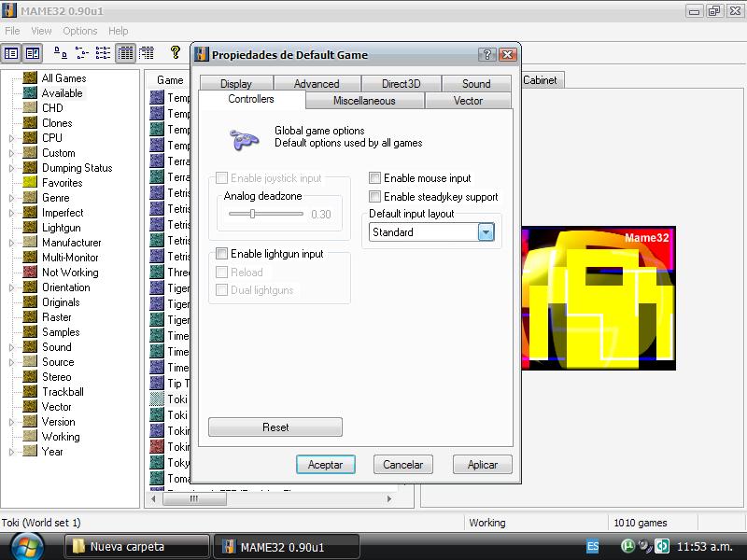This screenshot has height=560, width=747.
Task: Switch to the Display tab
Action: pyautogui.click(x=236, y=83)
